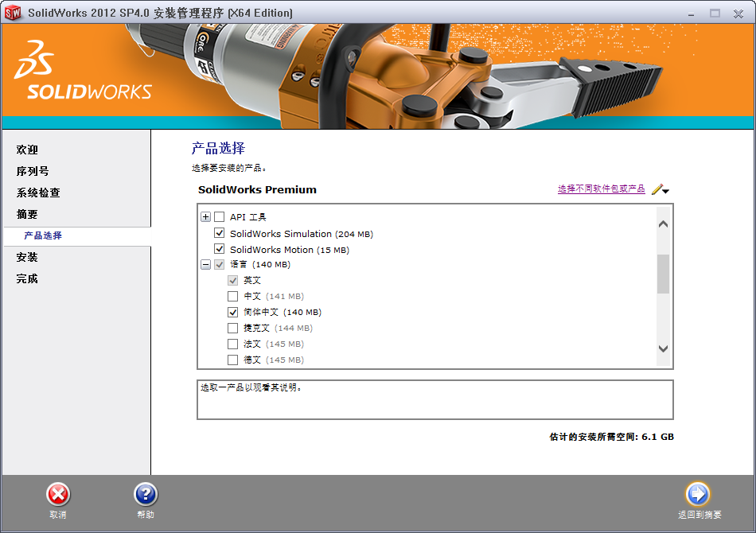The height and width of the screenshot is (533, 756).
Task: Go to the 序列号 step in sidebar
Action: tap(33, 171)
